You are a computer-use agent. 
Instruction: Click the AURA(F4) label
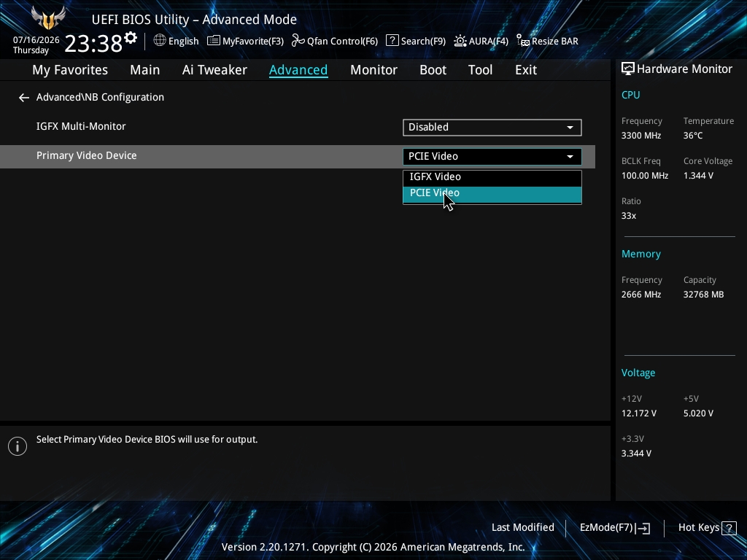[x=488, y=42]
